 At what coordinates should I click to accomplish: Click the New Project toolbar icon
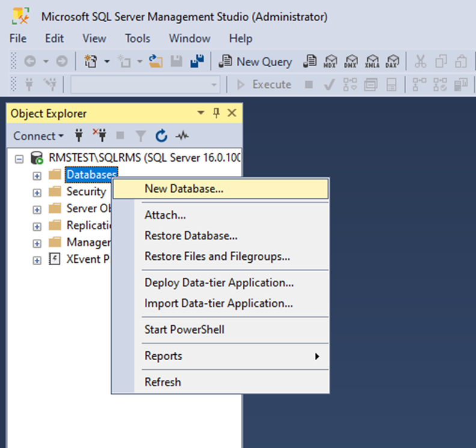[91, 61]
